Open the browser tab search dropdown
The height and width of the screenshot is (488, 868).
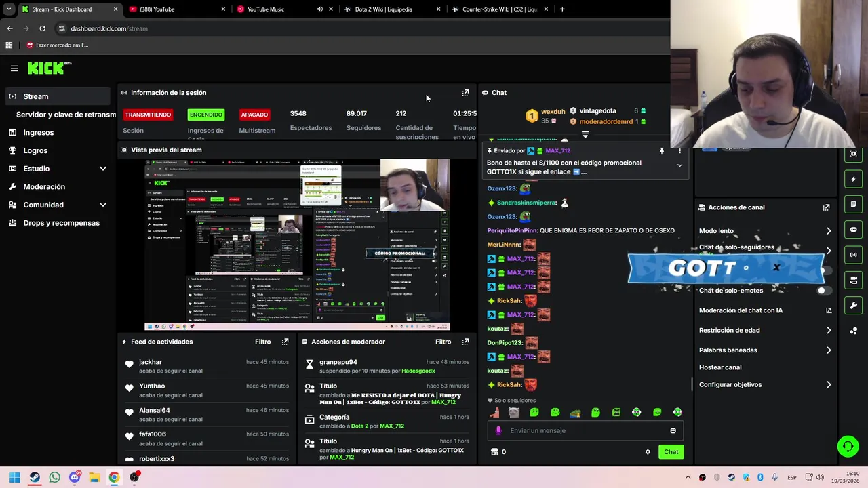(8, 9)
